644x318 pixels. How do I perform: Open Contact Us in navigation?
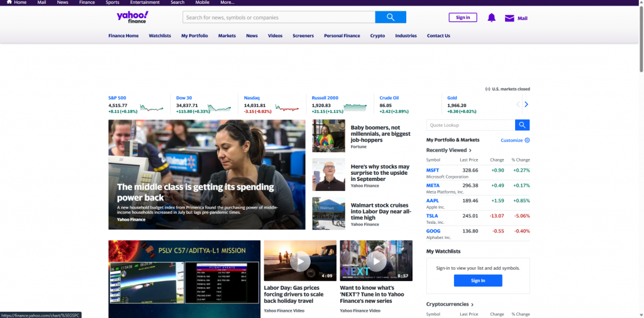(438, 36)
